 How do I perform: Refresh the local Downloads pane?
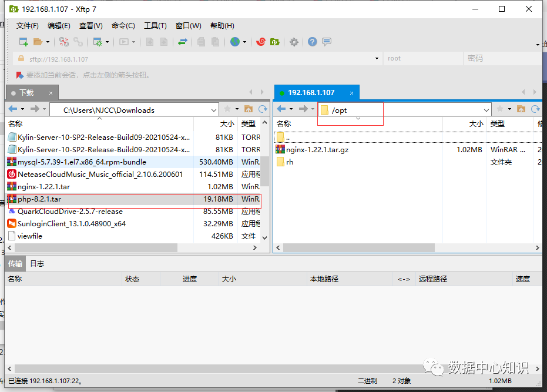pyautogui.click(x=263, y=109)
